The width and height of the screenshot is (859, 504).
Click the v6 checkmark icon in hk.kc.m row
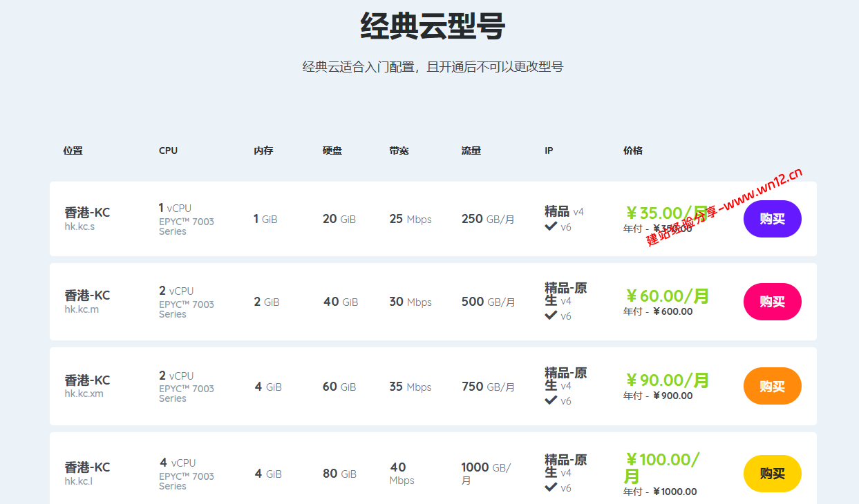(551, 315)
